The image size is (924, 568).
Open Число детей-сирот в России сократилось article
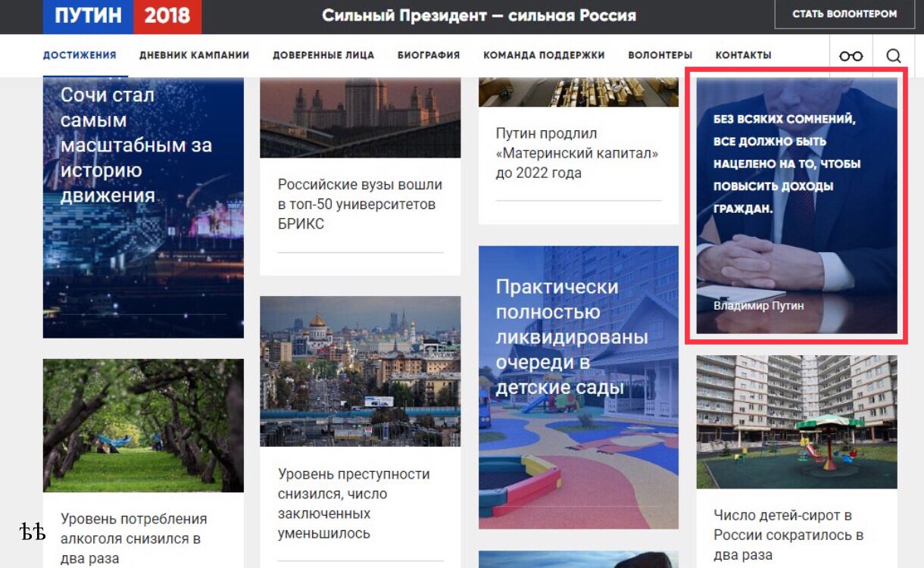click(x=788, y=535)
